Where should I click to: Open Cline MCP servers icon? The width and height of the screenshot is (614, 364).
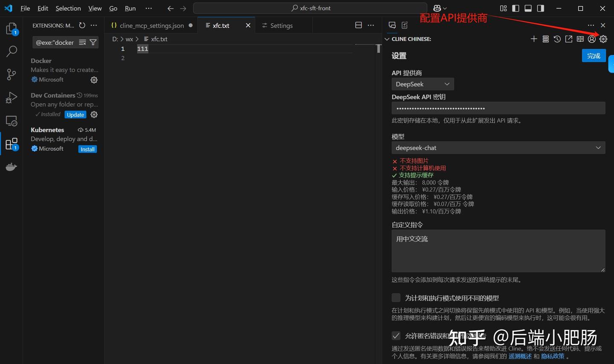(x=545, y=39)
